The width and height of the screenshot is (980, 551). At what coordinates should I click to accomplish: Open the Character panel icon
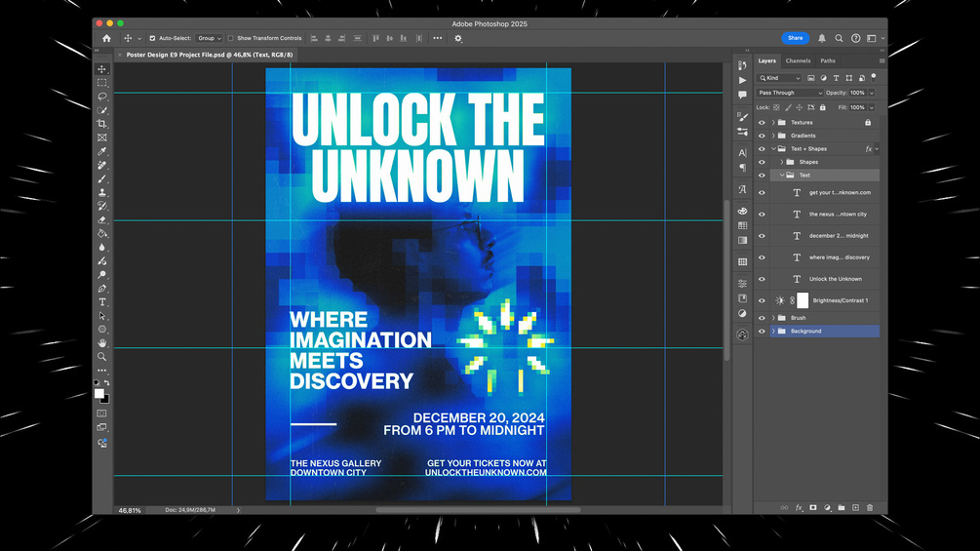point(742,153)
